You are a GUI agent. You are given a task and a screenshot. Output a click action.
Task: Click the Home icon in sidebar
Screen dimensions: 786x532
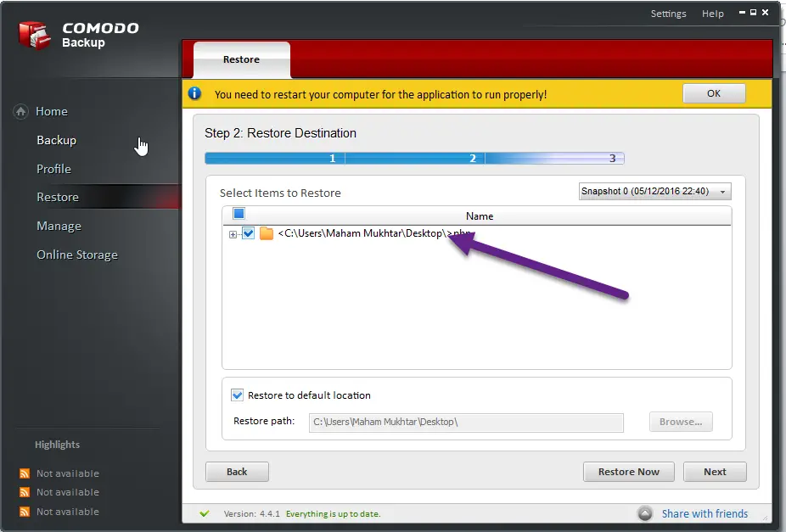click(x=20, y=111)
